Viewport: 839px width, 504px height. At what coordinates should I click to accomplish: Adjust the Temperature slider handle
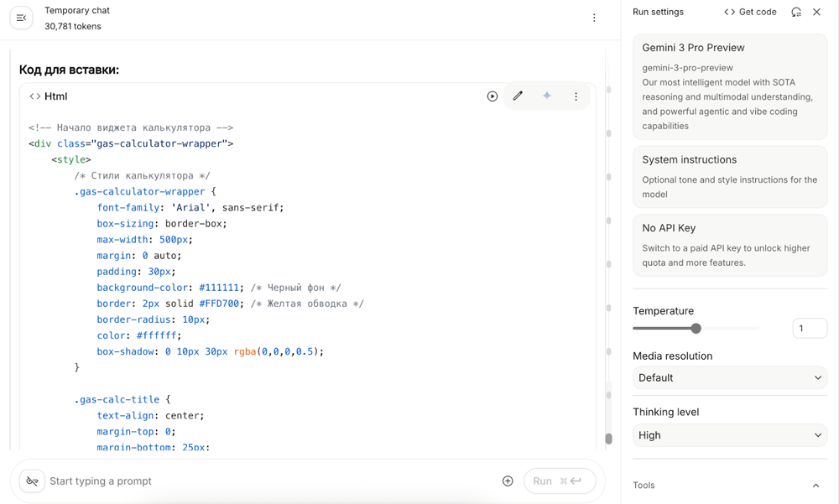pyautogui.click(x=696, y=329)
